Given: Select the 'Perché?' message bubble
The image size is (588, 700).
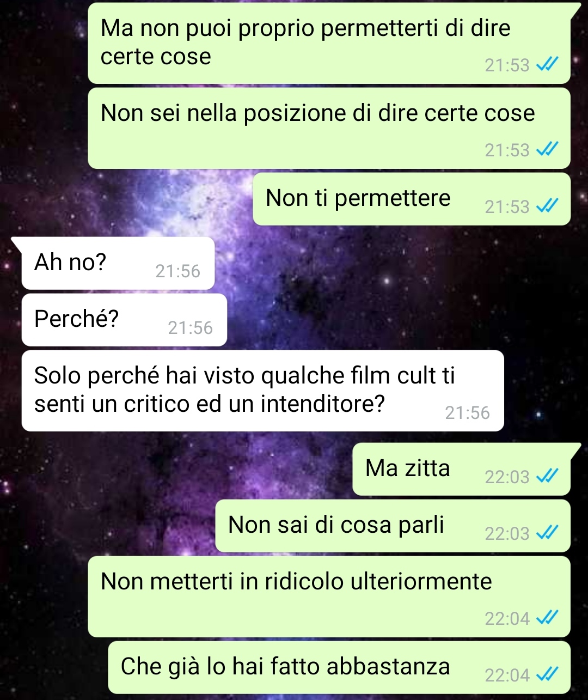Looking at the screenshot, I should point(124,320).
